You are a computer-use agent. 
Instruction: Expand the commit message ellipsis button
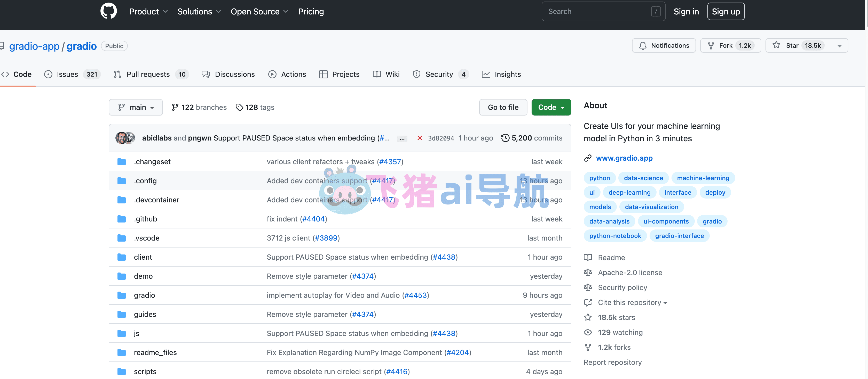coord(402,138)
